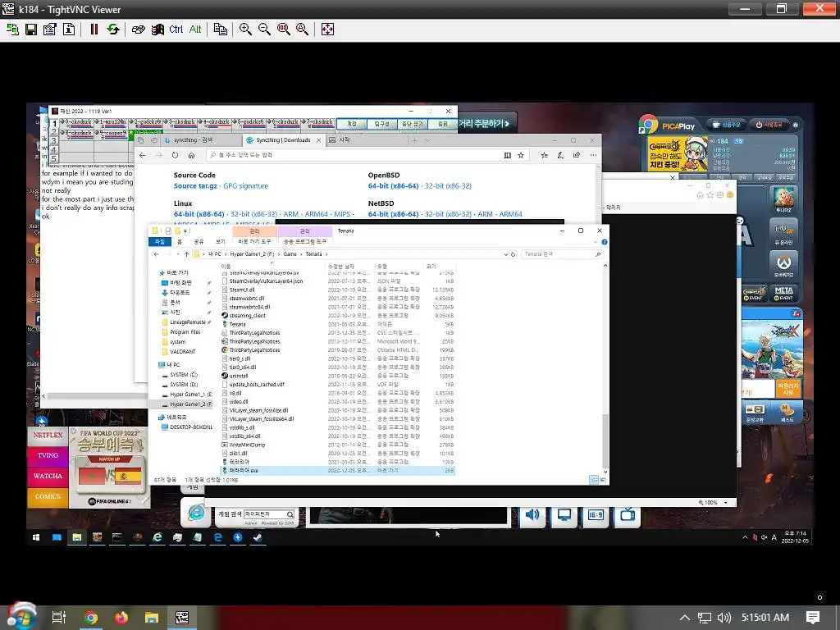Click favorites star in Edge address bar
Viewport: 840px width, 630px height.
521,155
